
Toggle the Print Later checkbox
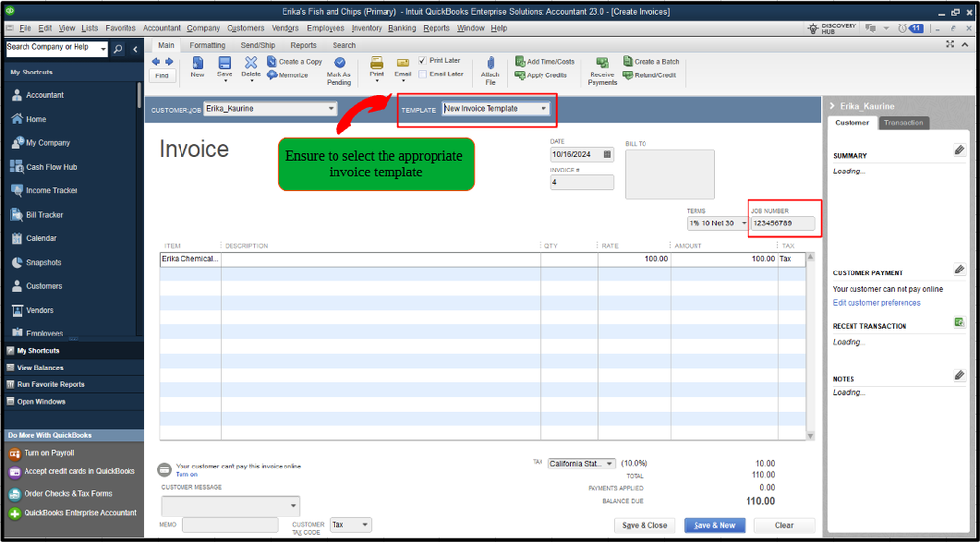click(x=423, y=61)
